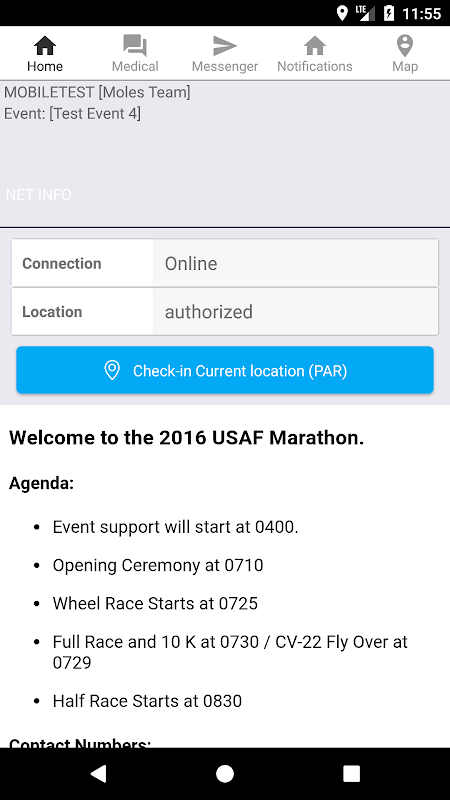Tap the Android home circle icon
This screenshot has width=450, height=800.
tap(225, 773)
